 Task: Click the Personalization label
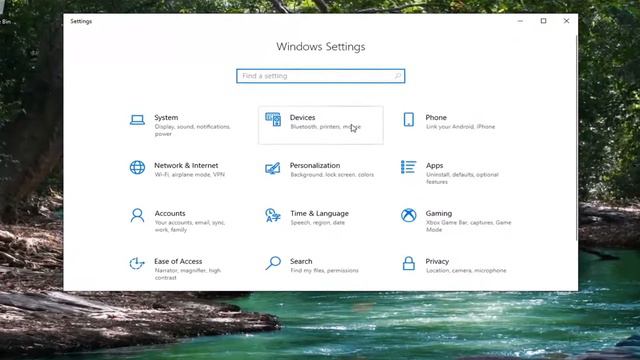click(315, 165)
